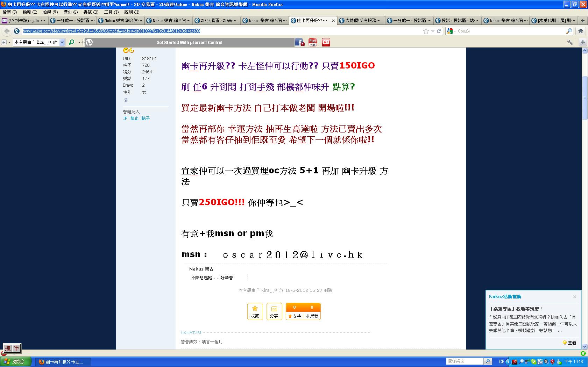Open the Firefox home page icon
The height and width of the screenshot is (367, 588).
click(581, 31)
